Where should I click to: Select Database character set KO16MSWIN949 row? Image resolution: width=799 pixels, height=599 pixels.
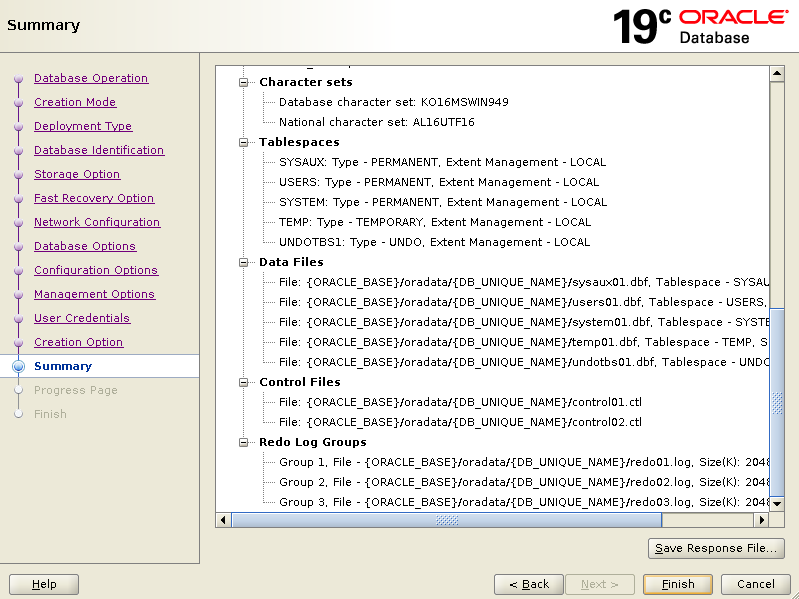click(x=393, y=102)
